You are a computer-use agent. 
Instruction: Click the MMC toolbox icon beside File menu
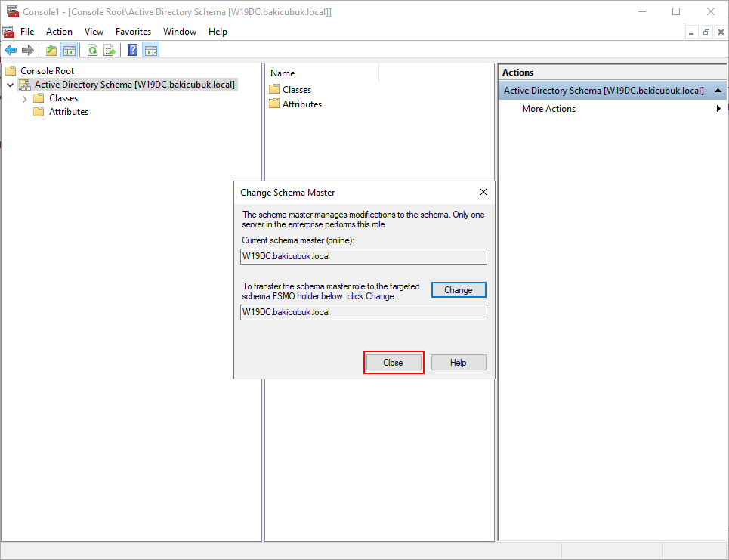point(8,32)
